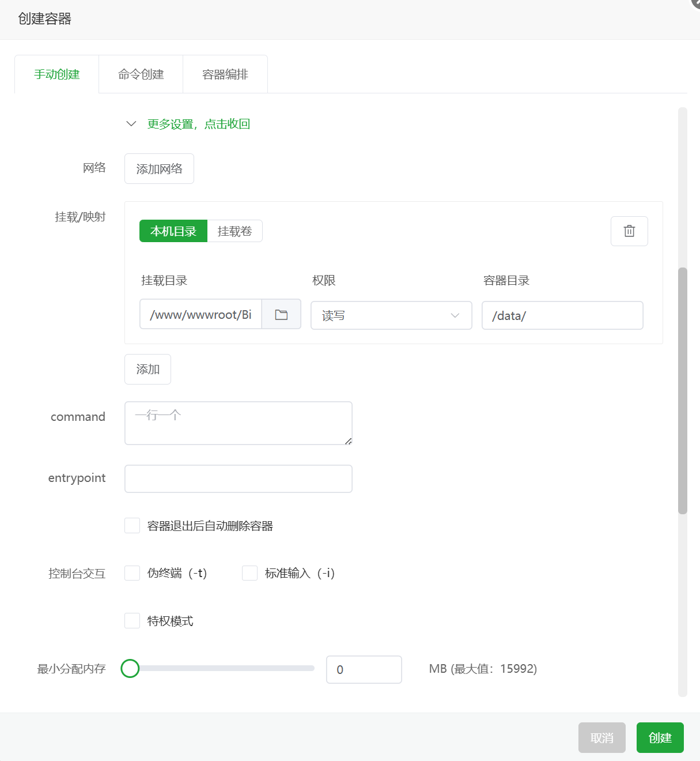700x761 pixels.
Task: Switch to the 容器编排 tab
Action: coord(225,74)
